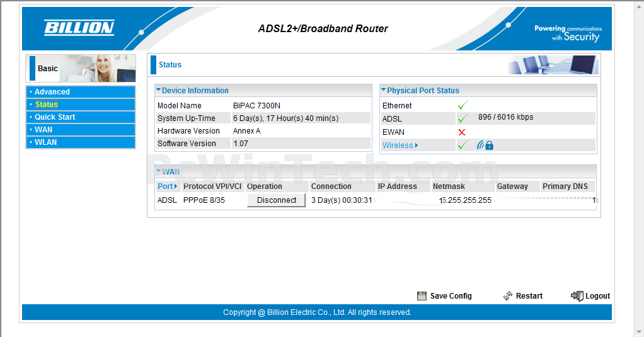
Task: Click the Restart label
Action: tap(529, 296)
